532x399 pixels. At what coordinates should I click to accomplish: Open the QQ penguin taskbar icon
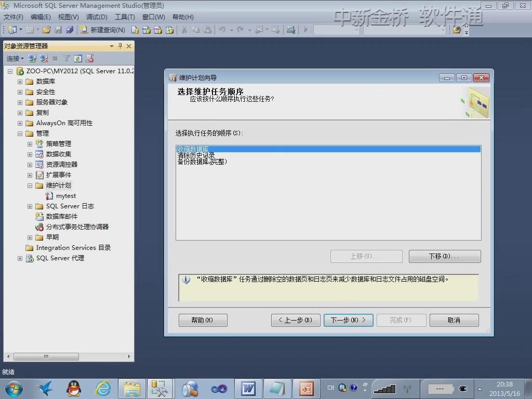point(73,389)
